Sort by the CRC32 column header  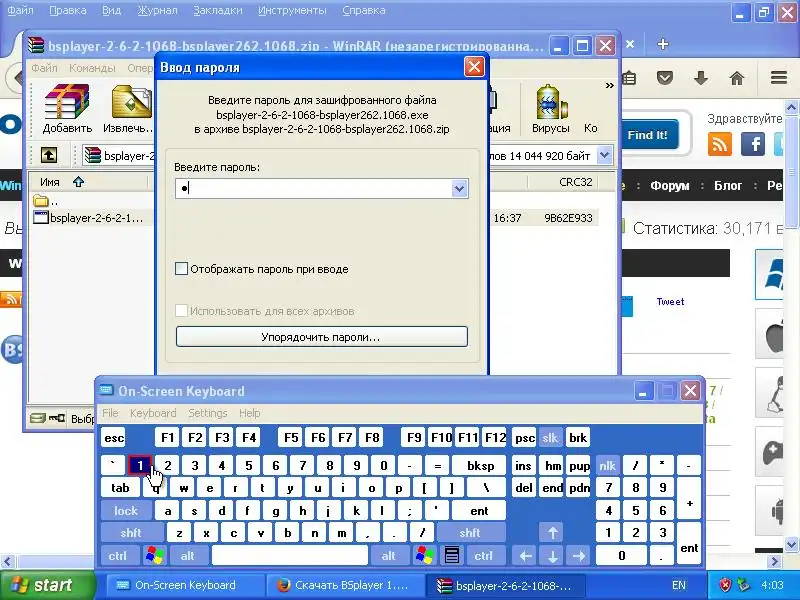[x=576, y=182]
